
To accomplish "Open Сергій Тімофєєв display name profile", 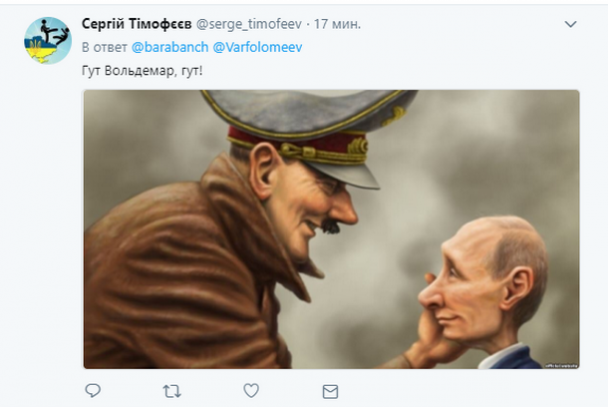I will [136, 24].
